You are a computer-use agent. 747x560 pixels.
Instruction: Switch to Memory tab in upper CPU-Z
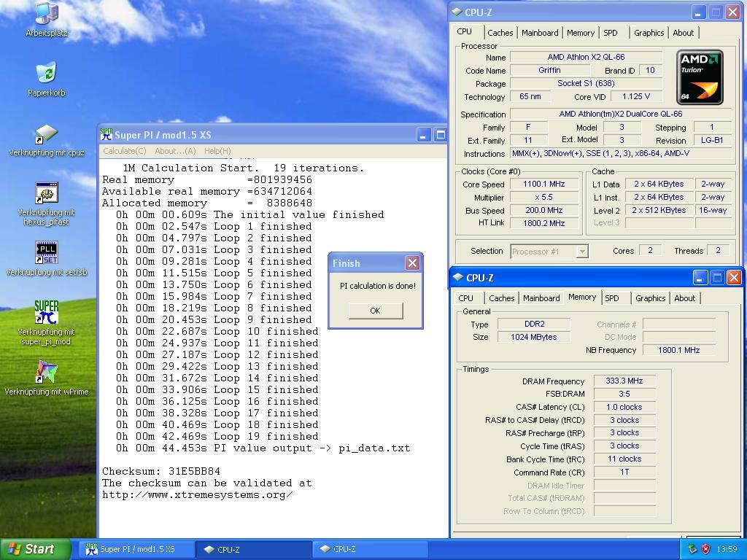click(580, 33)
